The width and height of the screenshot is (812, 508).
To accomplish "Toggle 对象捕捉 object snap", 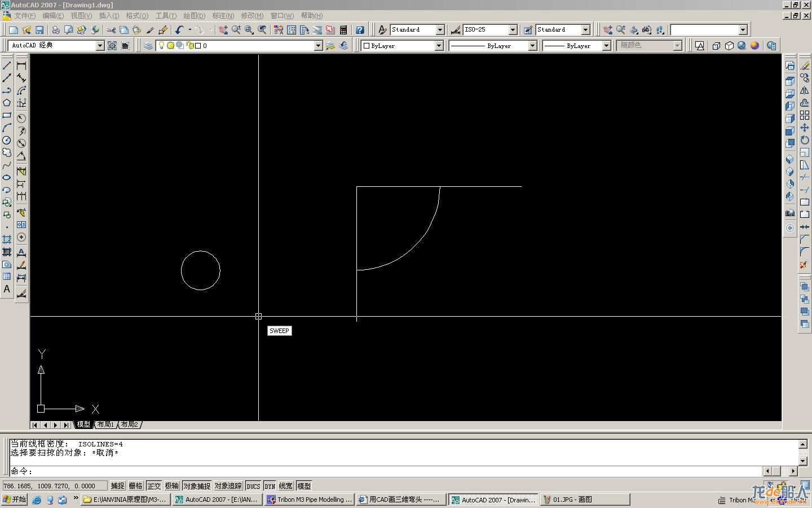I will point(197,486).
